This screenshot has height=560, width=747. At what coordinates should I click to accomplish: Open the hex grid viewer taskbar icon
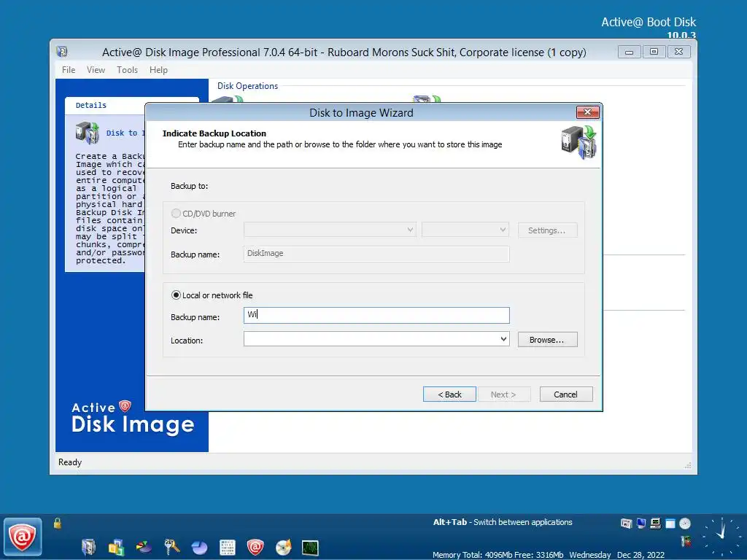click(x=228, y=547)
